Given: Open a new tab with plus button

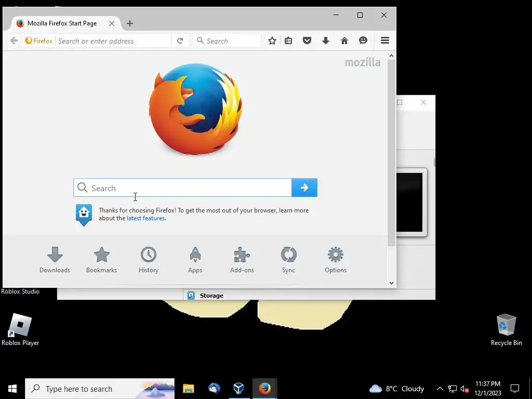Looking at the screenshot, I should pyautogui.click(x=129, y=23).
